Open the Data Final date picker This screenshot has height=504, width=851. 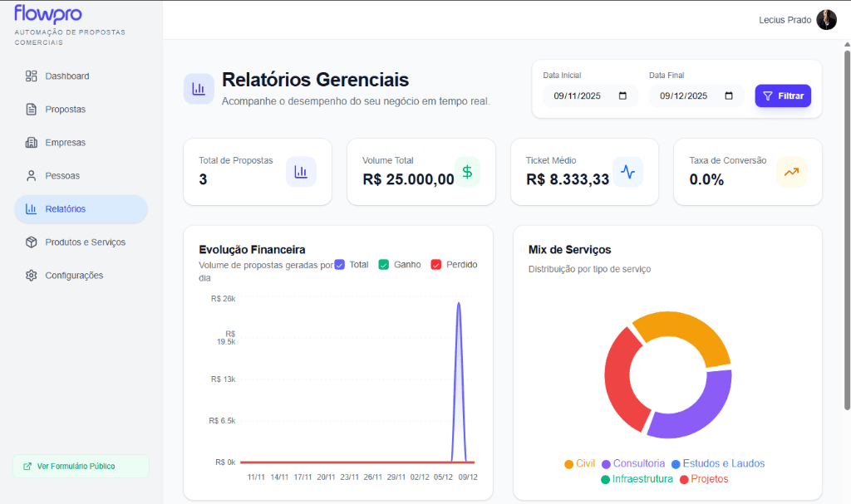[x=726, y=95]
